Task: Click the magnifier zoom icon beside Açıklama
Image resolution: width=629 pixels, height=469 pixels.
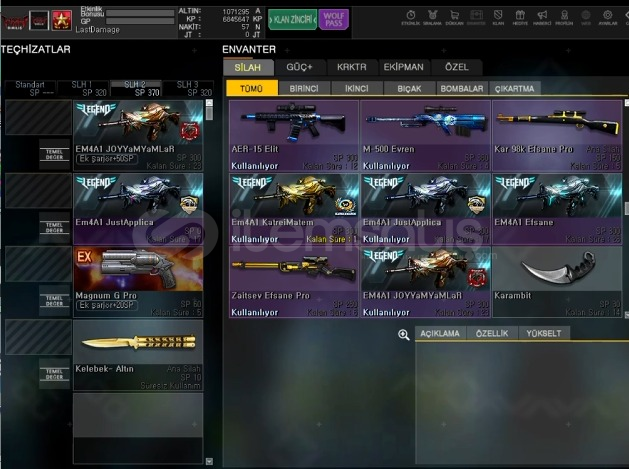Action: tap(404, 335)
